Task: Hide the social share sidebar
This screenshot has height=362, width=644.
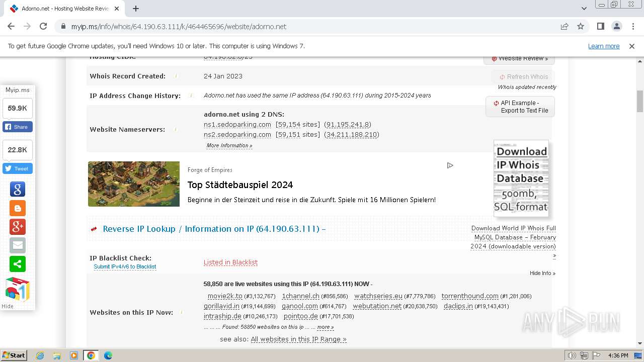Action: click(x=8, y=306)
